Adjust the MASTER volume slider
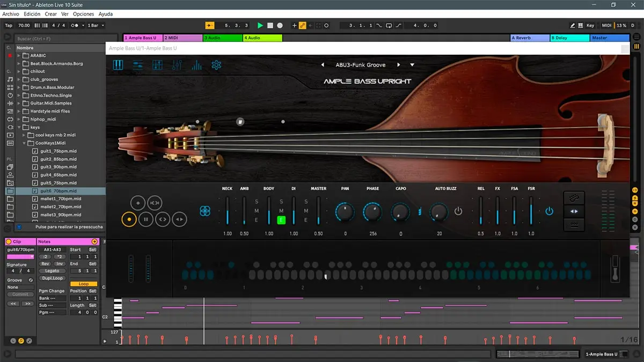The height and width of the screenshot is (362, 644). (x=318, y=210)
